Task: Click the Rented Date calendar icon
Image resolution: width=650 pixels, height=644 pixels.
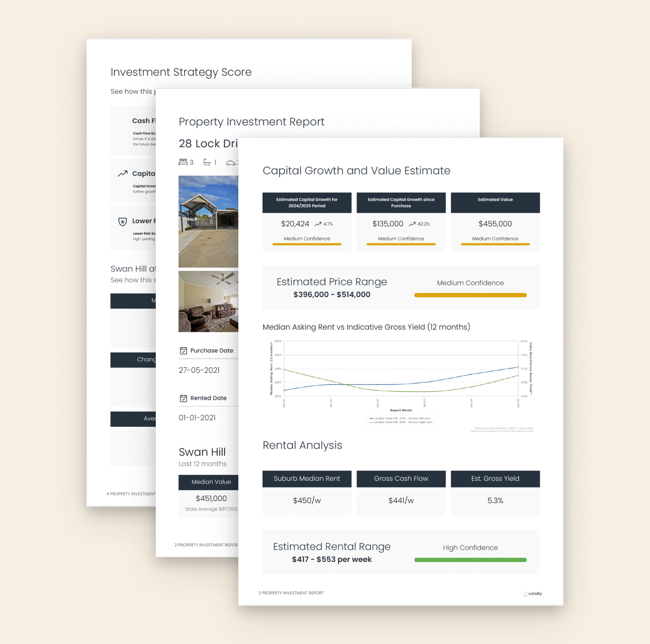Action: click(183, 398)
